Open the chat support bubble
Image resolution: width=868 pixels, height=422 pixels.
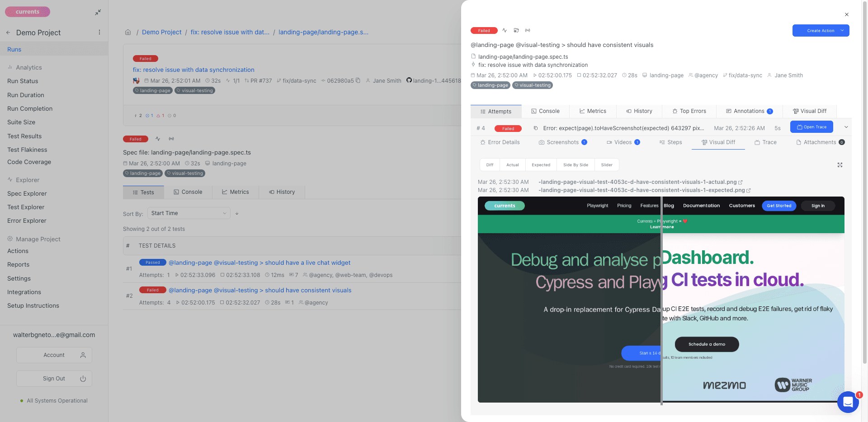coord(848,402)
